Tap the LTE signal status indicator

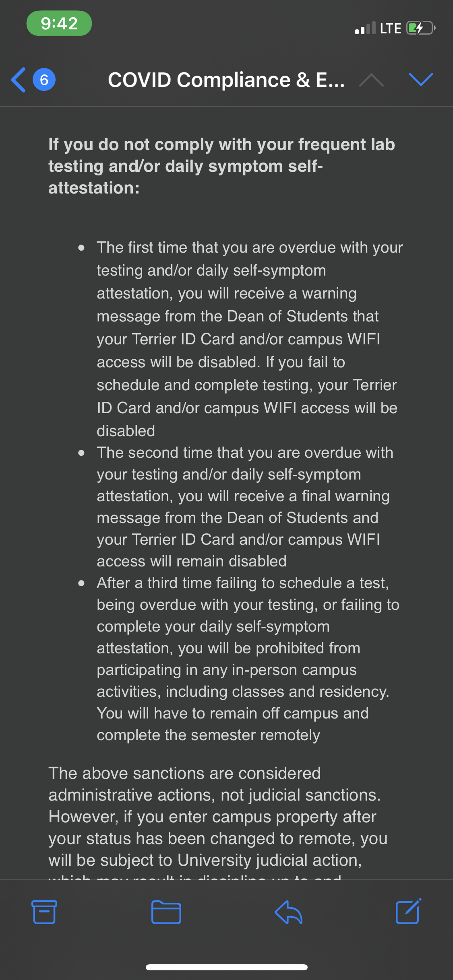(x=390, y=29)
